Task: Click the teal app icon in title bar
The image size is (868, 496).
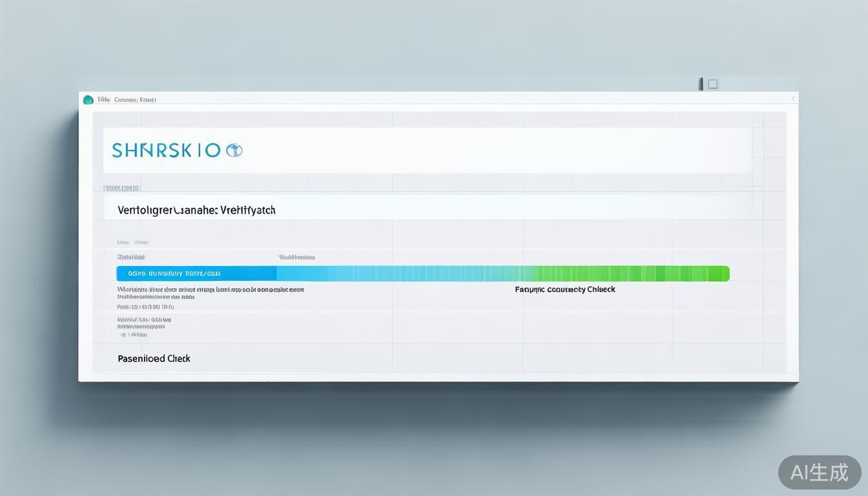Action: [x=88, y=99]
